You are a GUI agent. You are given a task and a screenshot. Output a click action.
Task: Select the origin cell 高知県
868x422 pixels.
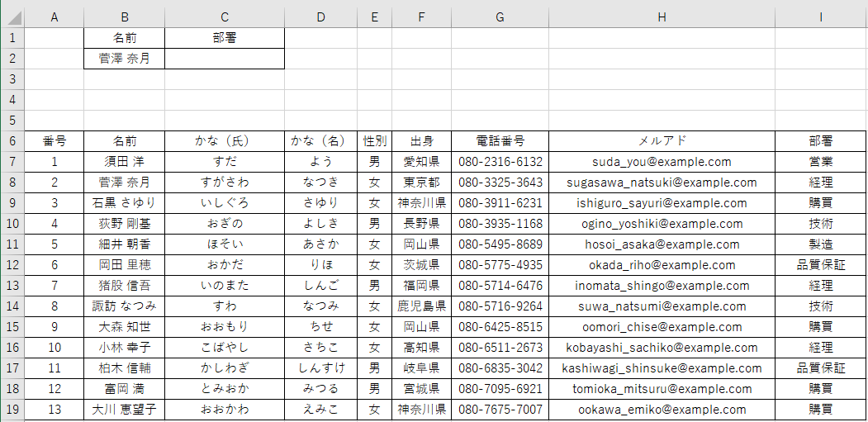(x=422, y=348)
